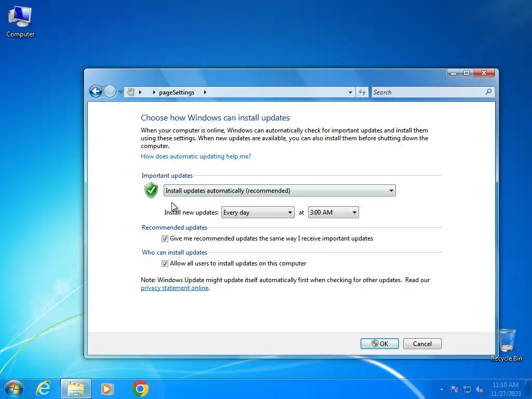
Task: Open the 'Install updates automatically' dropdown
Action: [x=280, y=191]
